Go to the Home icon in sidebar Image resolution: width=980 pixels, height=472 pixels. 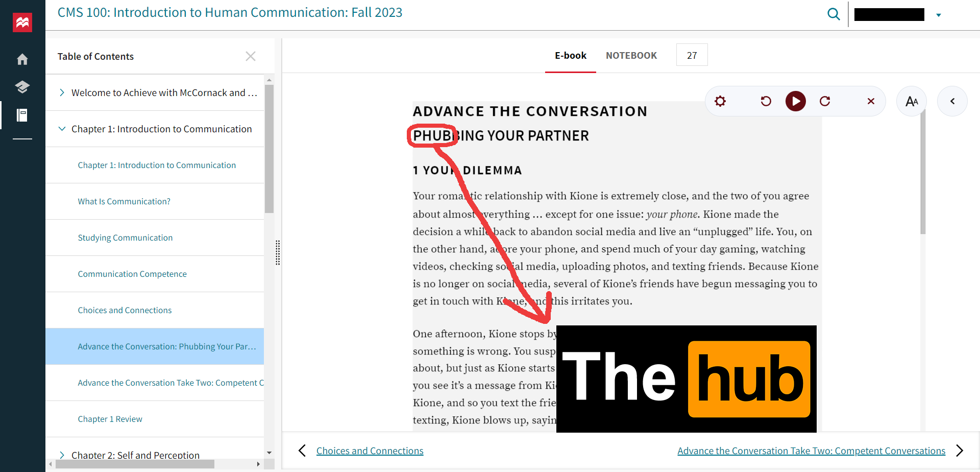[x=22, y=59]
